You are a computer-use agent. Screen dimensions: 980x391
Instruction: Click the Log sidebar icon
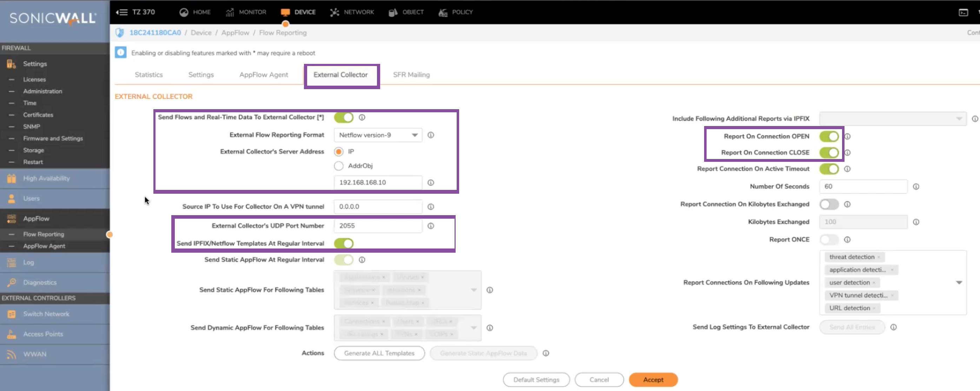coord(12,263)
